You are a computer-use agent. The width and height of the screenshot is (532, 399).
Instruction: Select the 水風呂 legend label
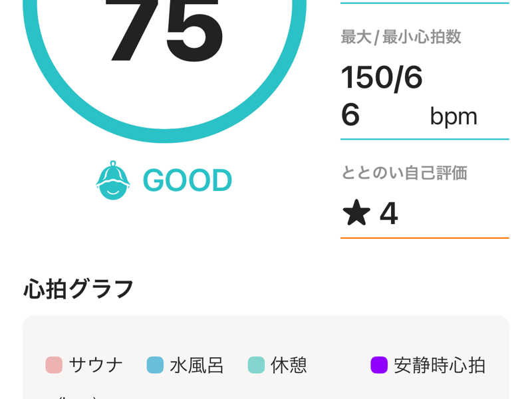point(197,365)
